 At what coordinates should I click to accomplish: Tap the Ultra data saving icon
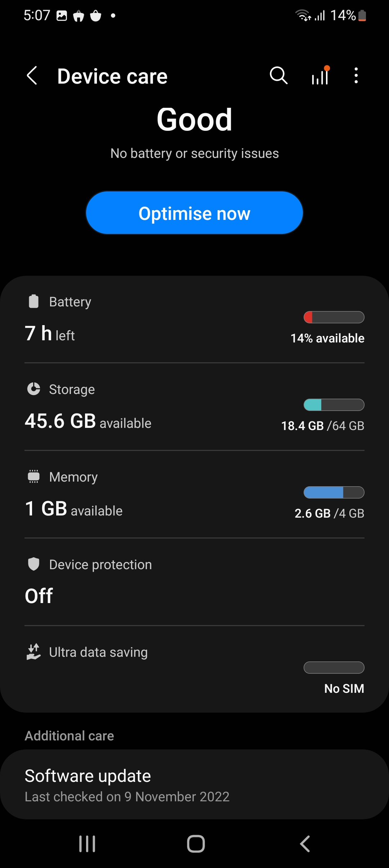pos(33,652)
